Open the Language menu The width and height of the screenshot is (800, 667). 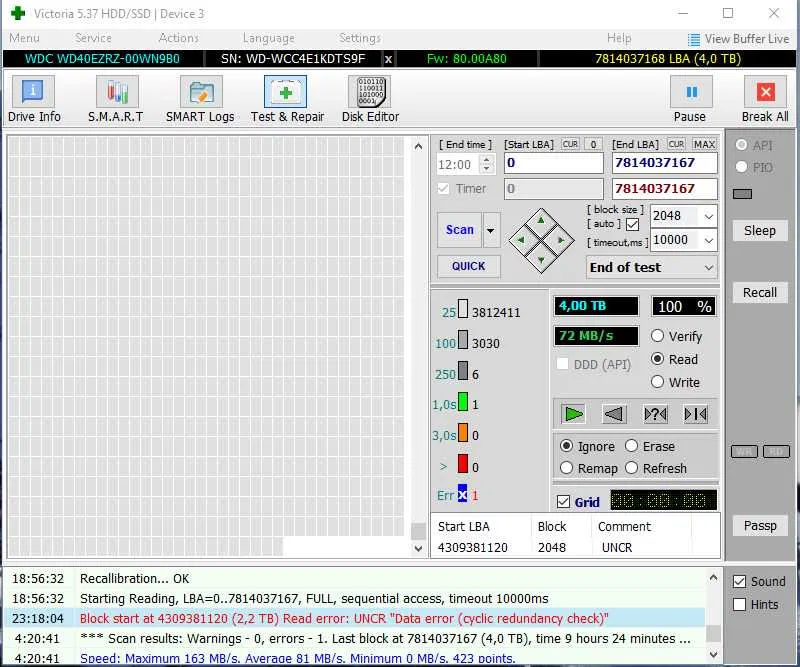click(268, 38)
